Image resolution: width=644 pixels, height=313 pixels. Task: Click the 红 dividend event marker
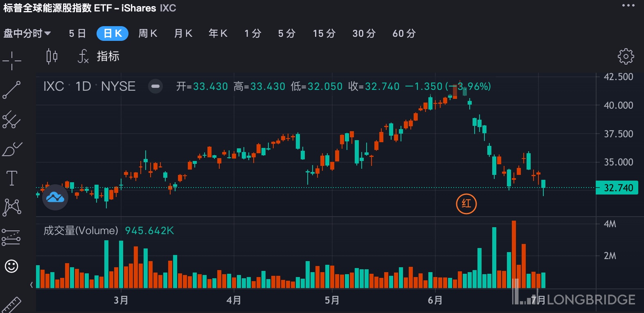pyautogui.click(x=466, y=203)
